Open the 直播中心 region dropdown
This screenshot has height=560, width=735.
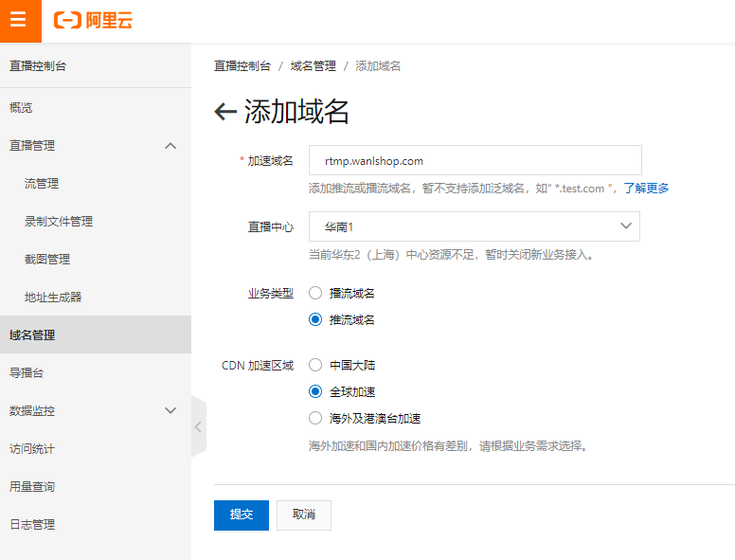(475, 226)
